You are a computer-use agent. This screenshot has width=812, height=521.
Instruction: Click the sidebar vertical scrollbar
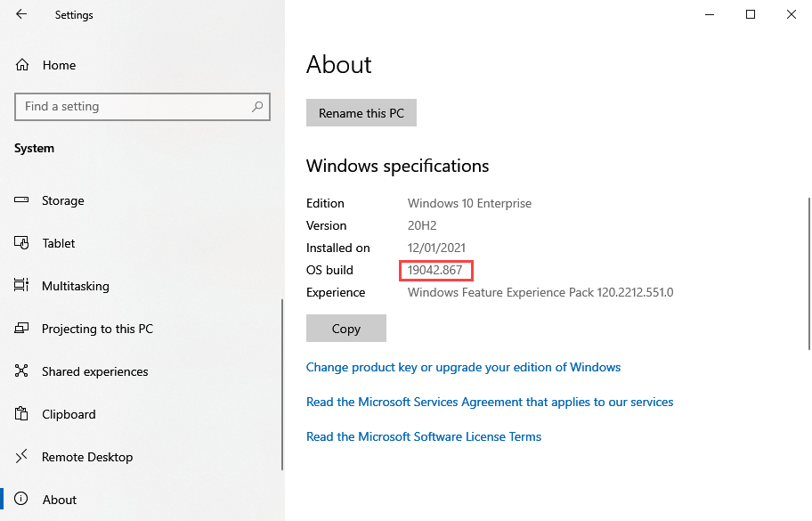coord(282,383)
